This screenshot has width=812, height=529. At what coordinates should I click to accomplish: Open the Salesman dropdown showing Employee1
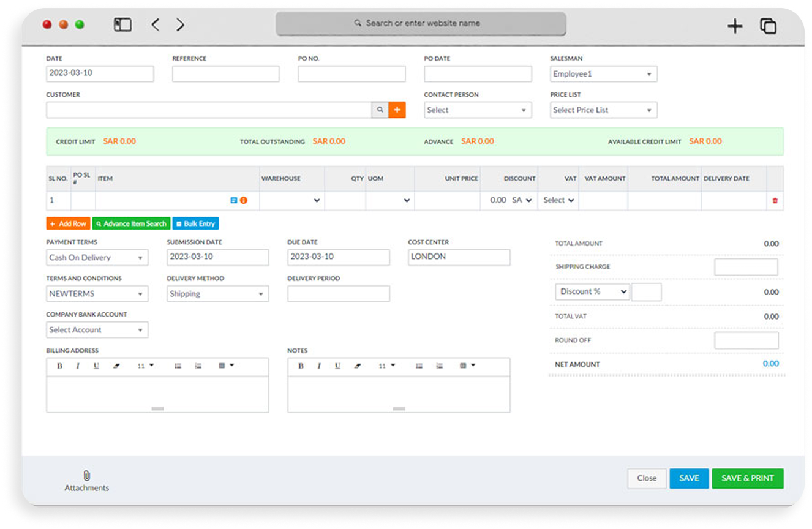[603, 74]
